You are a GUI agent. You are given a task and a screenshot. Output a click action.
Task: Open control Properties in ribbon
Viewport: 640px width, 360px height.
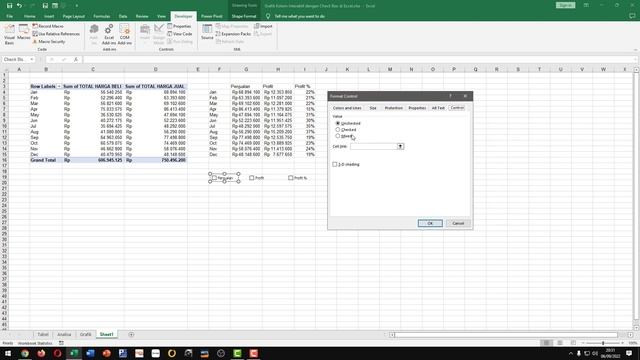tap(179, 26)
